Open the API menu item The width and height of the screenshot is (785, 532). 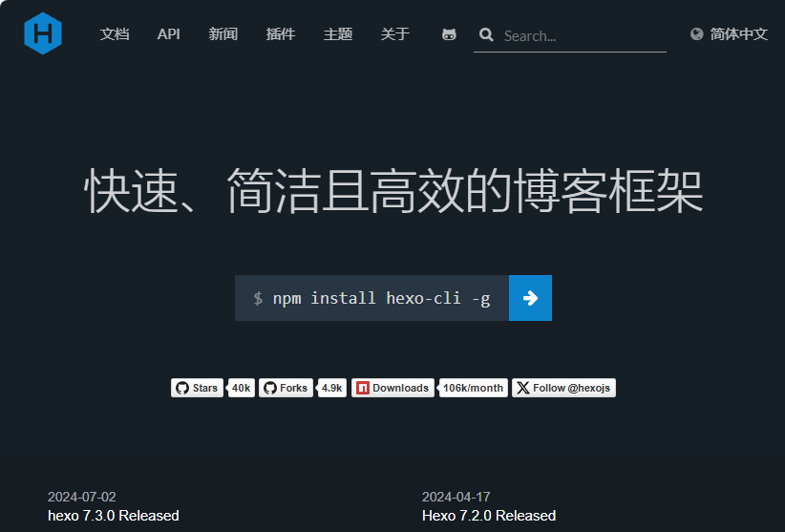pyautogui.click(x=169, y=34)
